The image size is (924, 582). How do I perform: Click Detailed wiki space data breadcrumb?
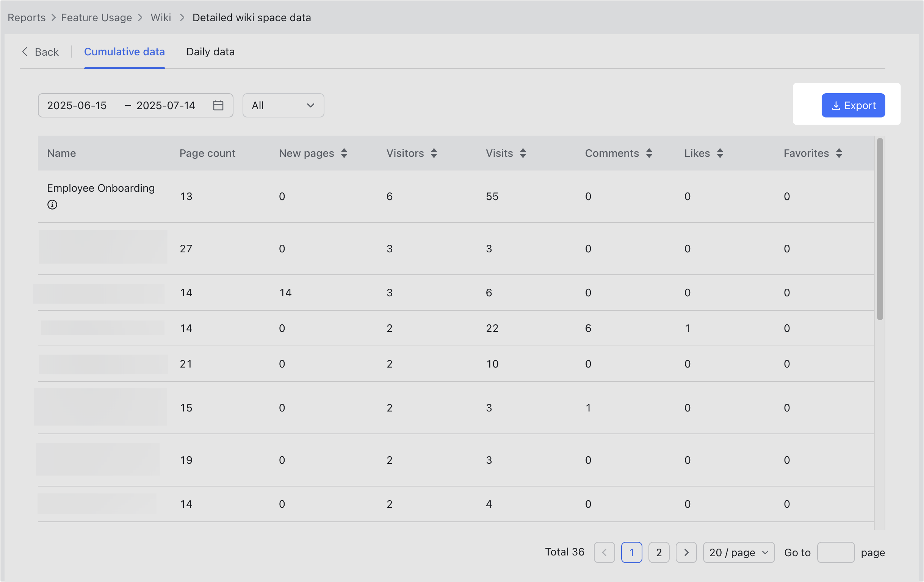click(251, 18)
